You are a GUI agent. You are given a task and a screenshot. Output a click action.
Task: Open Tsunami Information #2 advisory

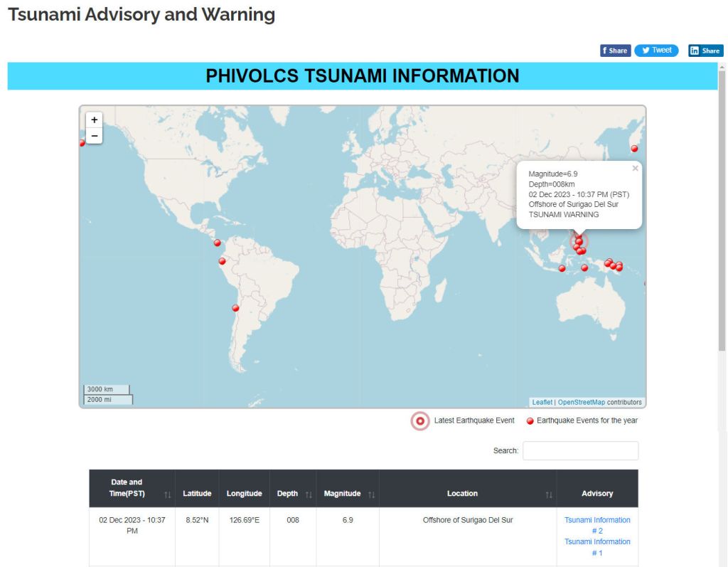click(597, 525)
